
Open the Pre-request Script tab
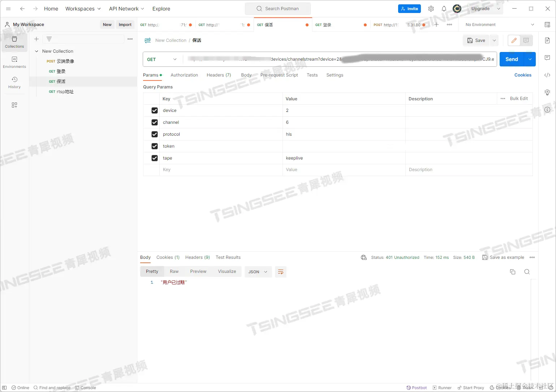pos(279,75)
